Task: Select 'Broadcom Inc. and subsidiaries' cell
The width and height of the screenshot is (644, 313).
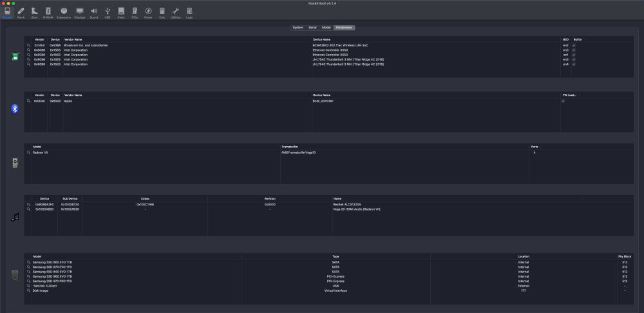Action: tap(86, 45)
